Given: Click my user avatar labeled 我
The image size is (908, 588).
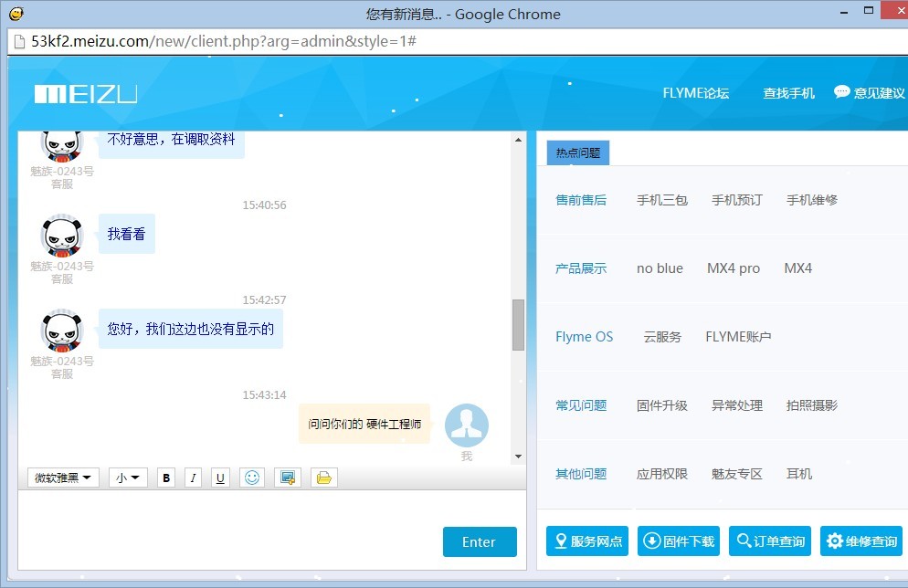Looking at the screenshot, I should click(x=467, y=425).
